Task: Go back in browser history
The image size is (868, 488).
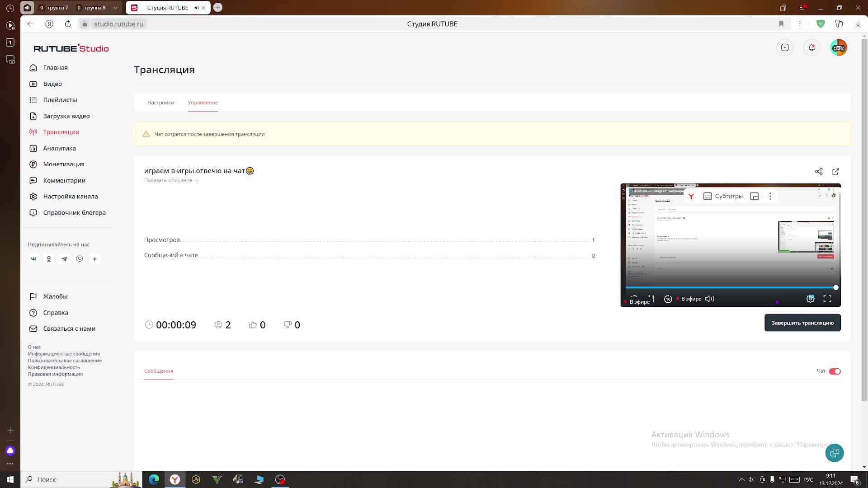Action: pyautogui.click(x=30, y=24)
